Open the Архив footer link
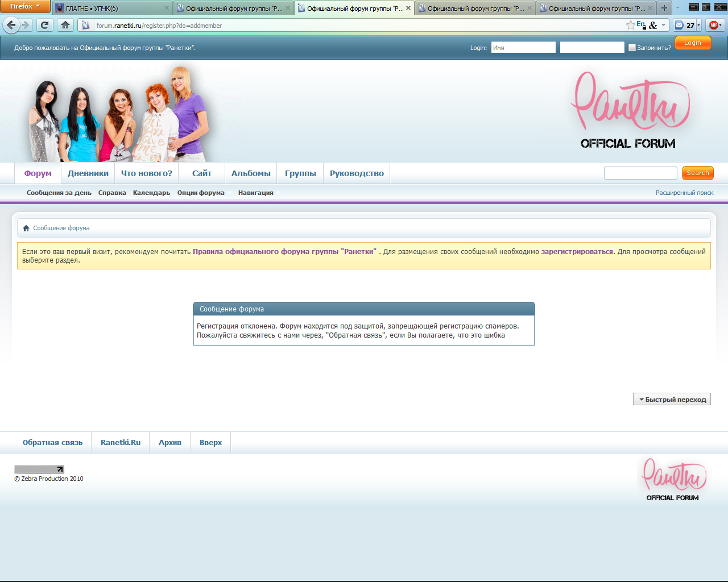728x582 pixels. pos(170,442)
